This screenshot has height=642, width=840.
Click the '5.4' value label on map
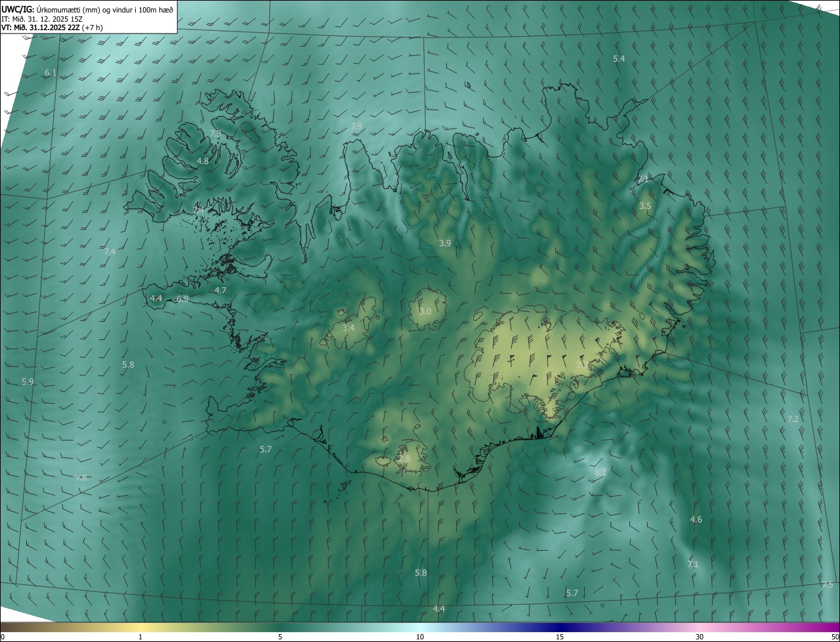(619, 59)
